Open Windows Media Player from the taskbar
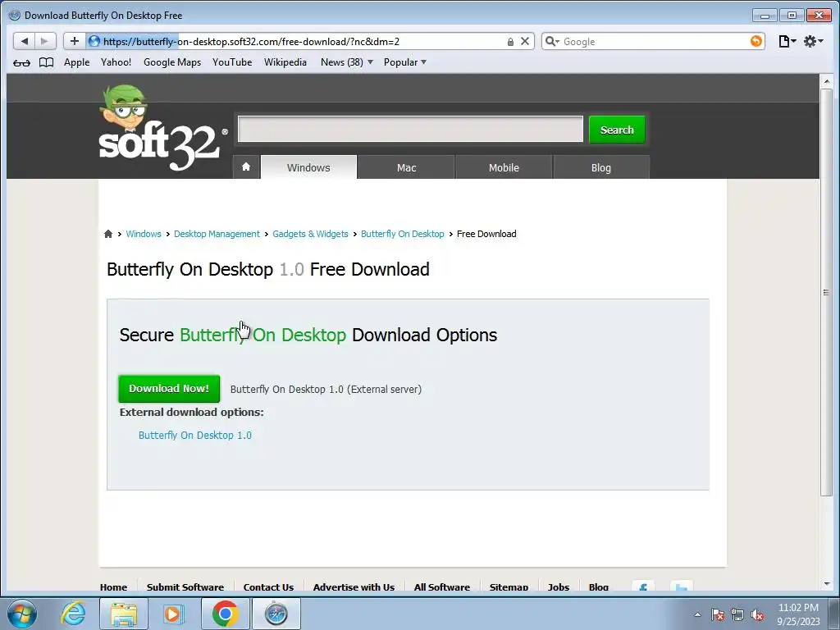Image resolution: width=840 pixels, height=630 pixels. (173, 614)
